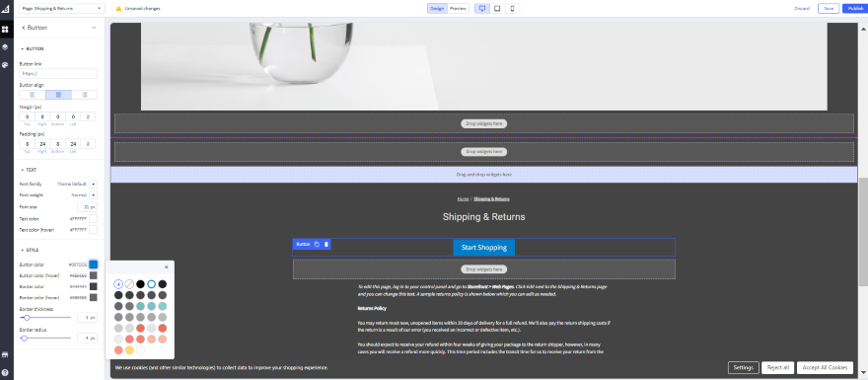Open the Layers icon in left sidebar
Viewport: 868px width, 380px height.
click(5, 47)
